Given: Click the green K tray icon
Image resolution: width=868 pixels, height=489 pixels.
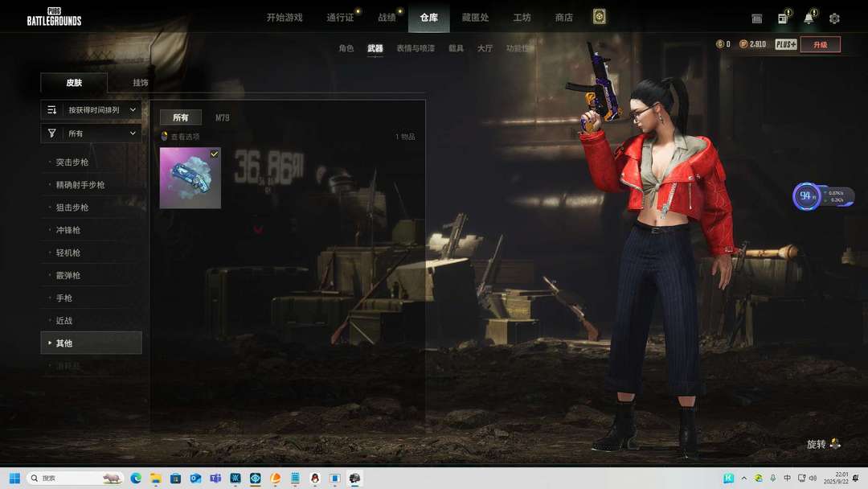Looking at the screenshot, I should coord(728,478).
